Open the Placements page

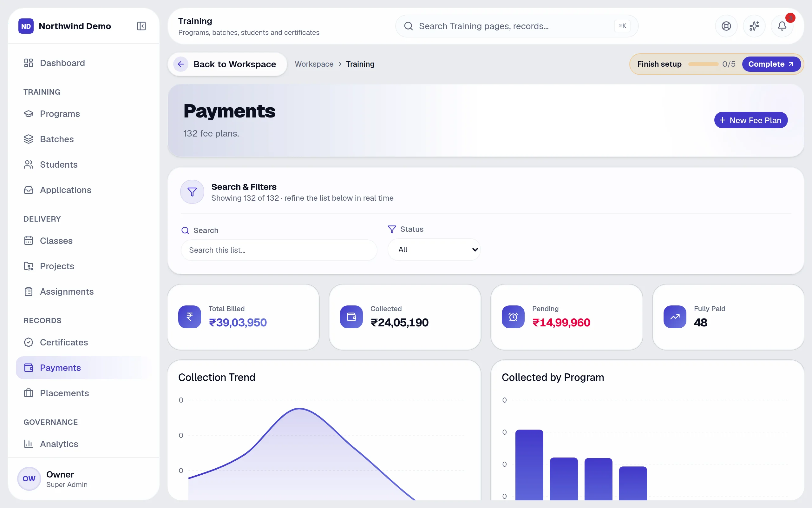pyautogui.click(x=83, y=393)
